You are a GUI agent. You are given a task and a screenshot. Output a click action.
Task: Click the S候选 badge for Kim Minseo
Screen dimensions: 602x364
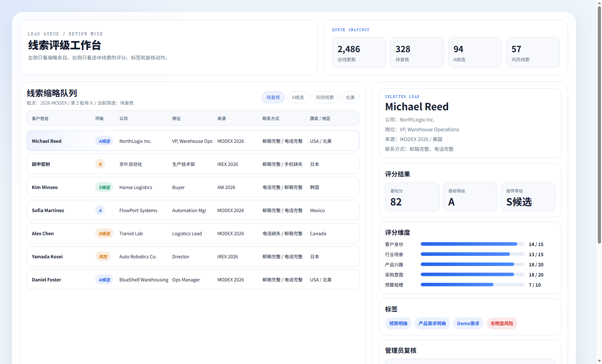pyautogui.click(x=104, y=187)
